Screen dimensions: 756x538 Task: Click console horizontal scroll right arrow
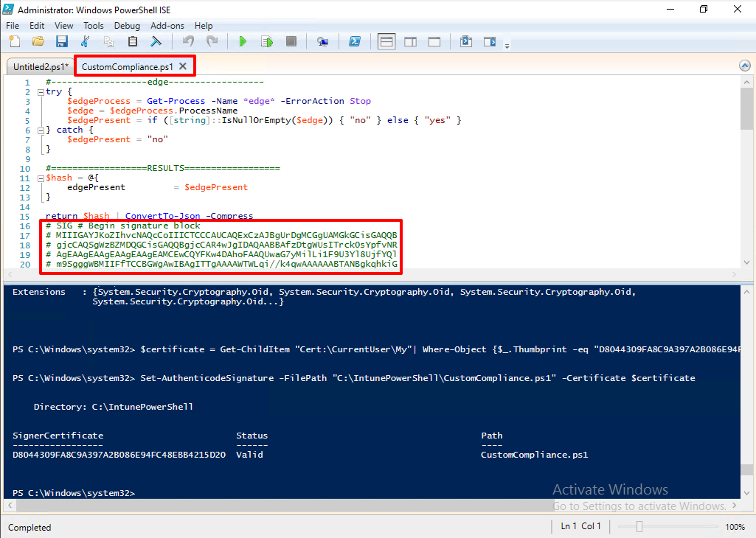[x=735, y=506]
